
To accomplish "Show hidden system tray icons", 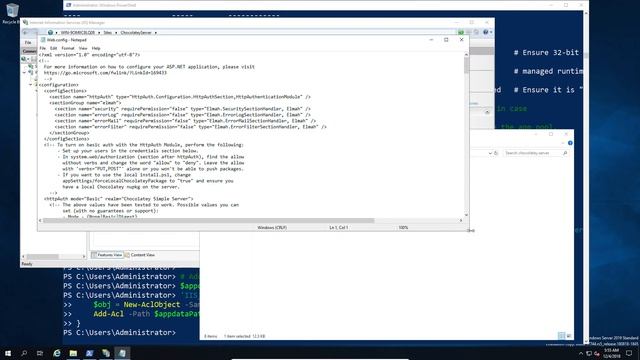I will 581,353.
